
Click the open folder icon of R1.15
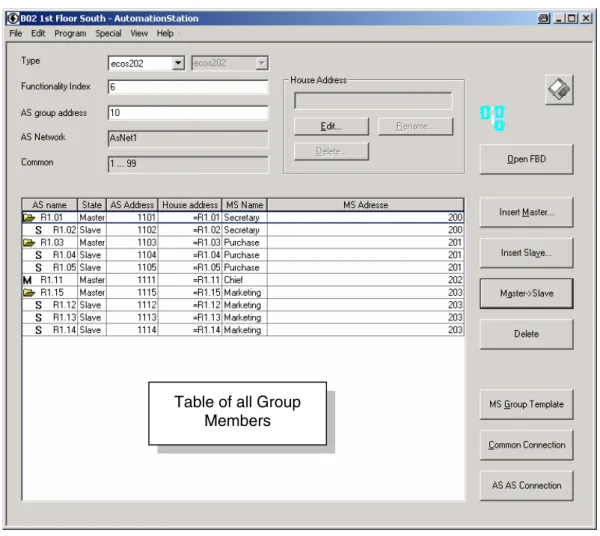point(29,293)
